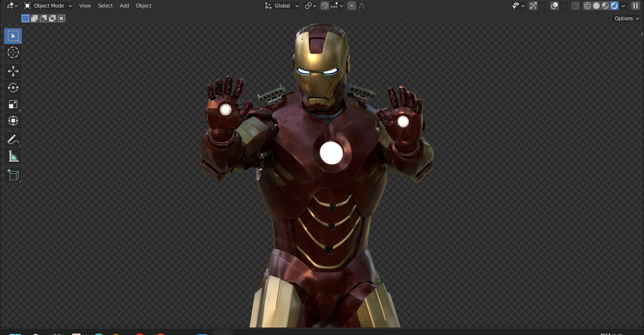644x335 pixels.
Task: Open the editor type selector
Action: pos(12,6)
